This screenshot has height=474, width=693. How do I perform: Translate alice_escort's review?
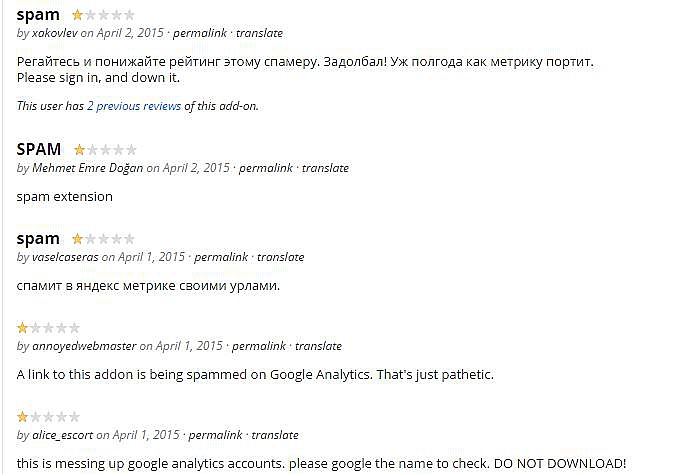point(274,435)
